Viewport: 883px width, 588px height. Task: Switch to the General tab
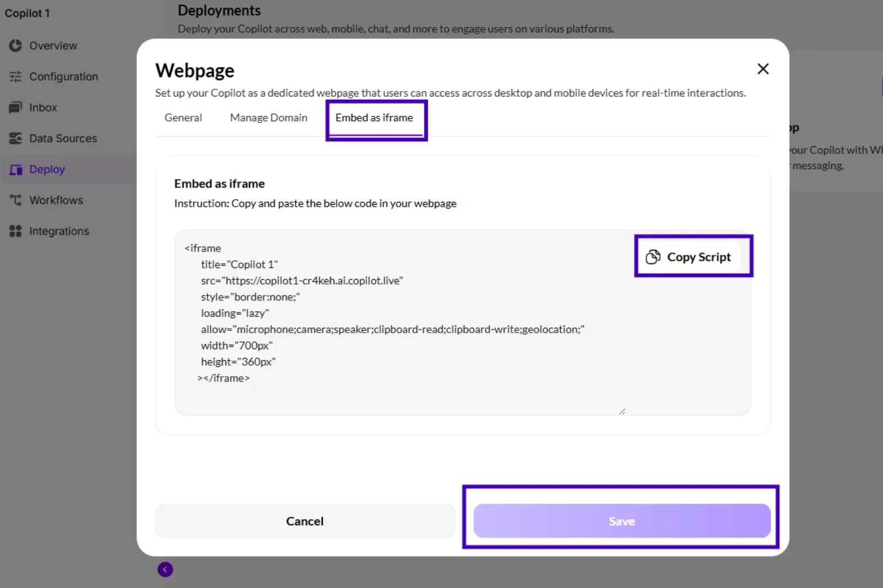click(x=183, y=117)
